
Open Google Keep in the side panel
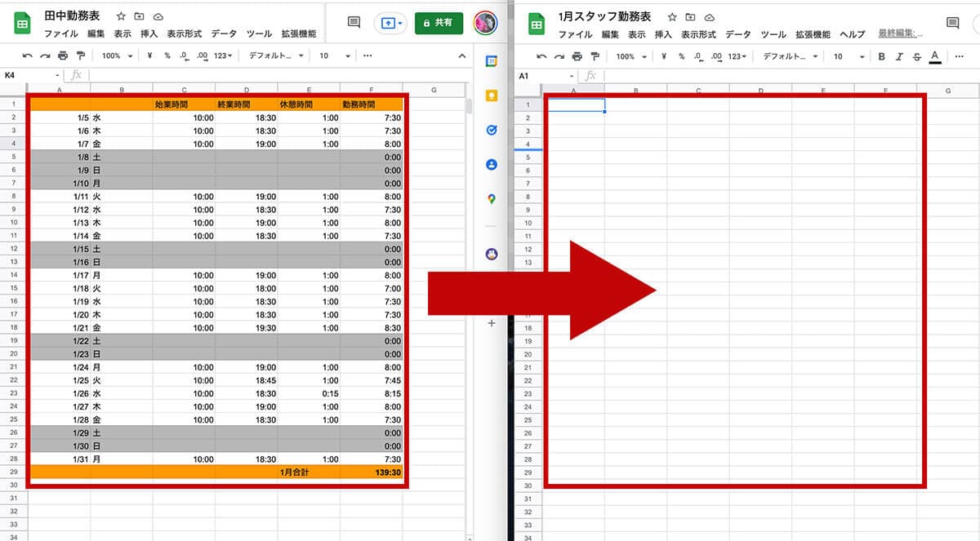point(491,97)
